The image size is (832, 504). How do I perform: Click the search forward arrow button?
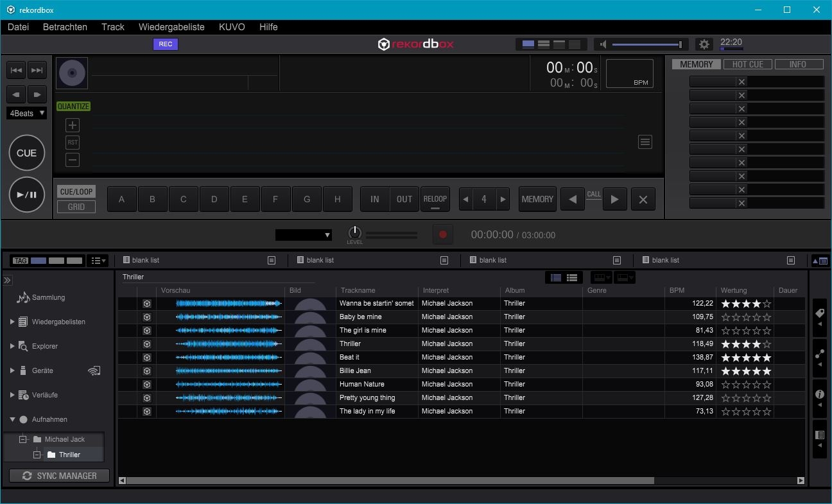pos(37,94)
